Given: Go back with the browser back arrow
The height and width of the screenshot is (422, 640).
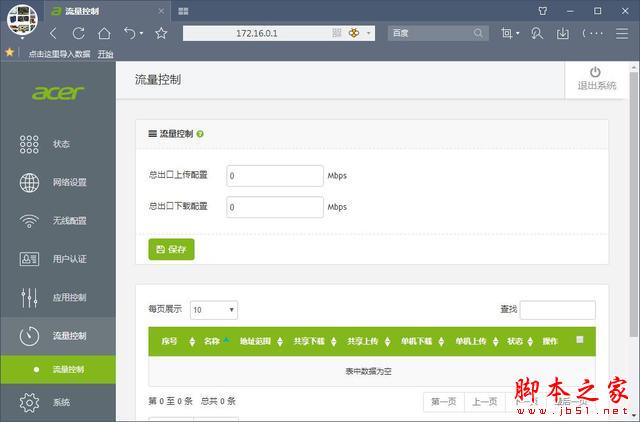Looking at the screenshot, I should 53,33.
